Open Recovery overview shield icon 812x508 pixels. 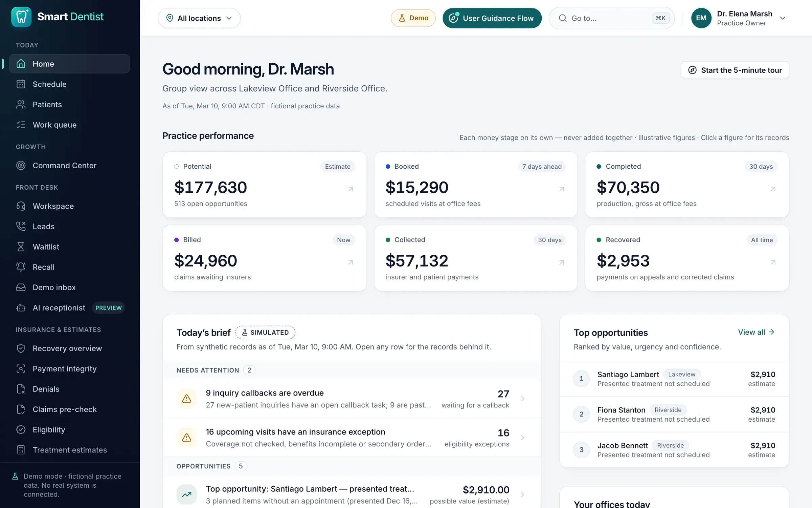(21, 348)
